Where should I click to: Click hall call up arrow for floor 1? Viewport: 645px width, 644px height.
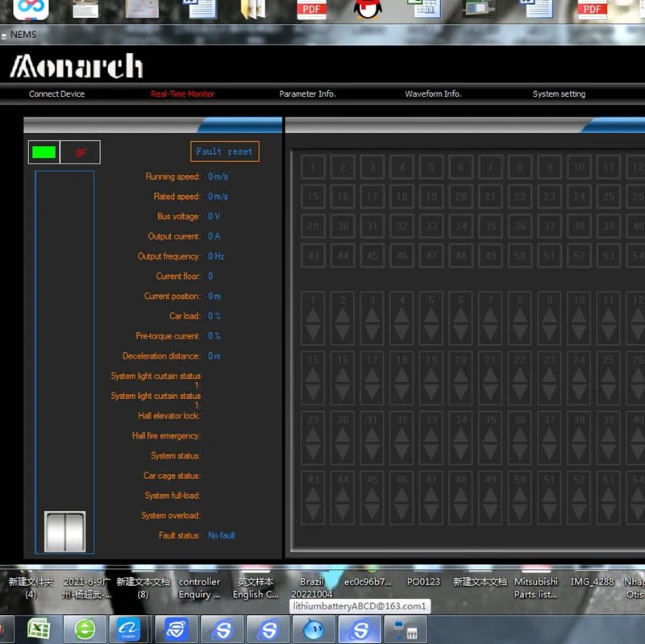(x=313, y=315)
